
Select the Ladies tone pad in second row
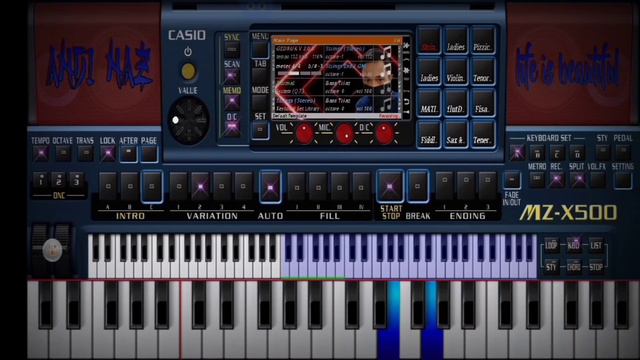pyautogui.click(x=429, y=72)
